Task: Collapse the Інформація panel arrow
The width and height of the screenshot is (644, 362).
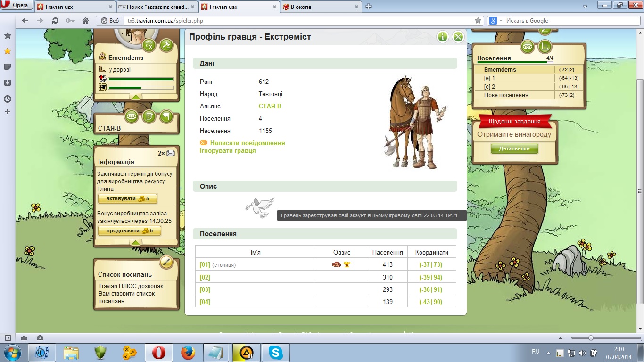Action: pos(136,242)
